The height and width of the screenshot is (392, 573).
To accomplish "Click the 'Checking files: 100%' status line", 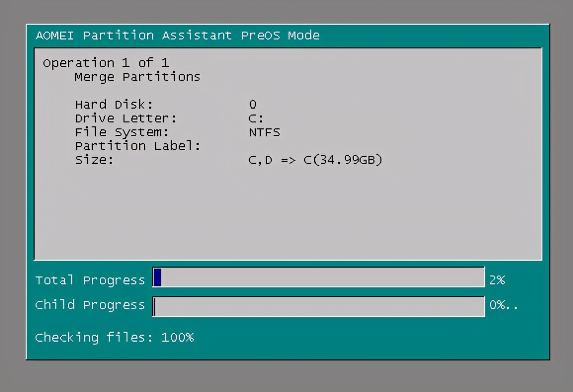I will tap(115, 337).
